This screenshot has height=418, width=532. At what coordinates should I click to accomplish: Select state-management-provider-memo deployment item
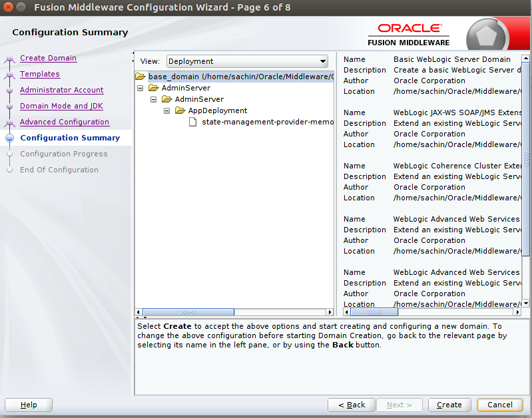coord(268,122)
